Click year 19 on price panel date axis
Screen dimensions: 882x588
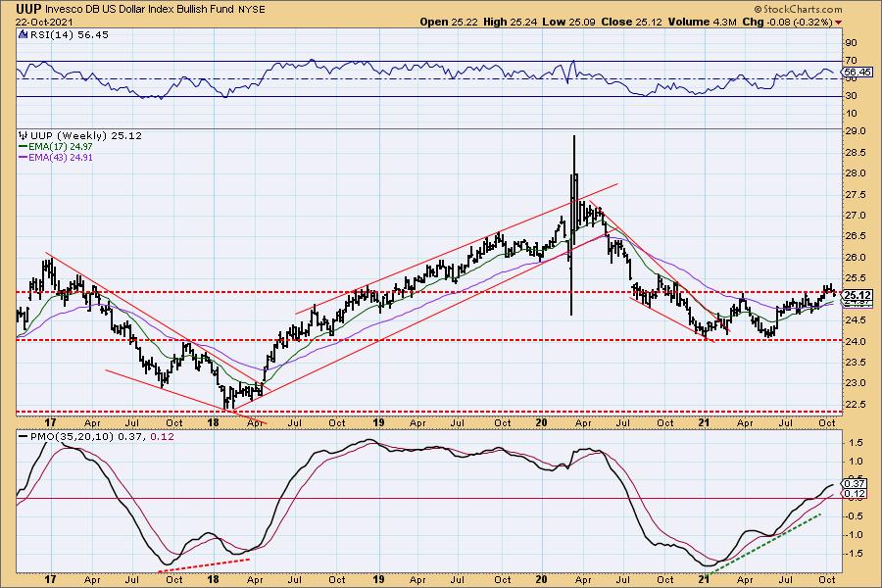pyautogui.click(x=378, y=423)
